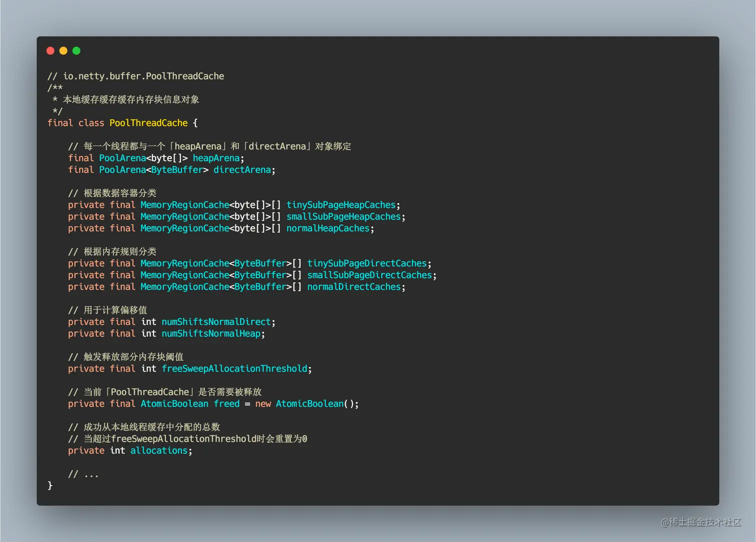Click the 用于计算偏移值 comment line
This screenshot has height=542, width=756.
[x=107, y=309]
